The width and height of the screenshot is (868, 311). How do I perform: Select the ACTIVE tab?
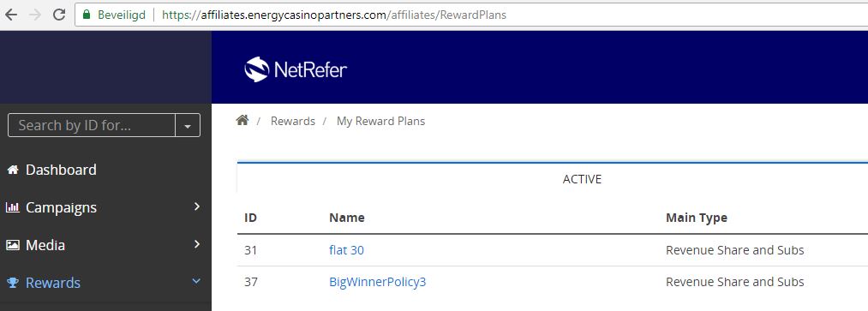pos(582,179)
